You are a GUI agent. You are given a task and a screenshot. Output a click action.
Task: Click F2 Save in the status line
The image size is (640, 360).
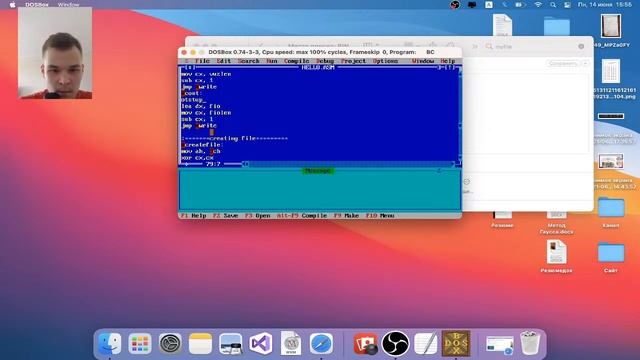(x=225, y=216)
